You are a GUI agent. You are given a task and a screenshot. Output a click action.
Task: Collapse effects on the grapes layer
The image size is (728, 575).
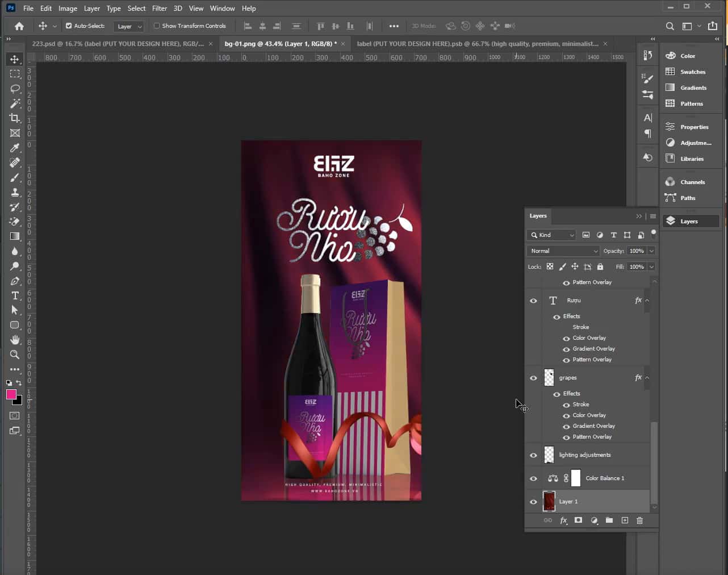[x=647, y=378]
